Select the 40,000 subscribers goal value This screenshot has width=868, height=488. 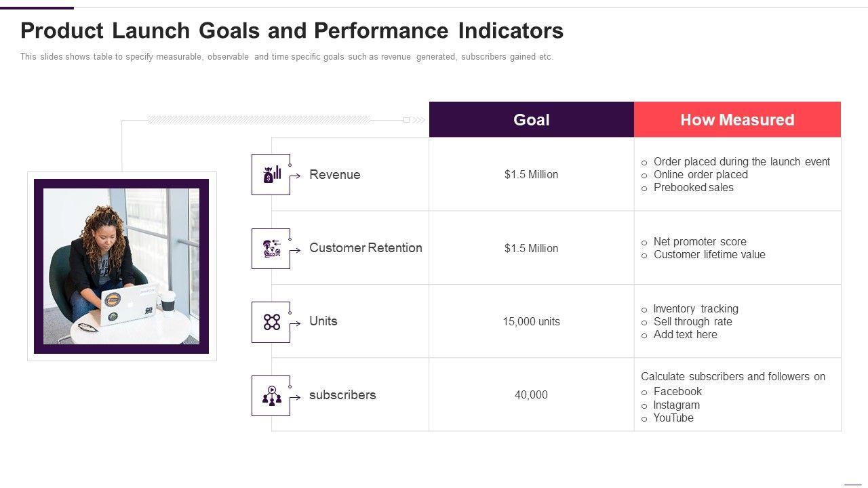531,395
